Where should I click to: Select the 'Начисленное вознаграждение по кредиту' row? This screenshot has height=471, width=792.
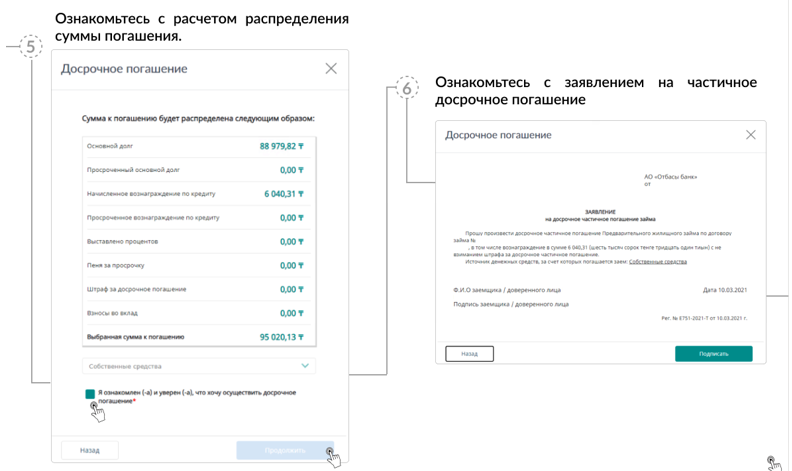pyautogui.click(x=196, y=194)
